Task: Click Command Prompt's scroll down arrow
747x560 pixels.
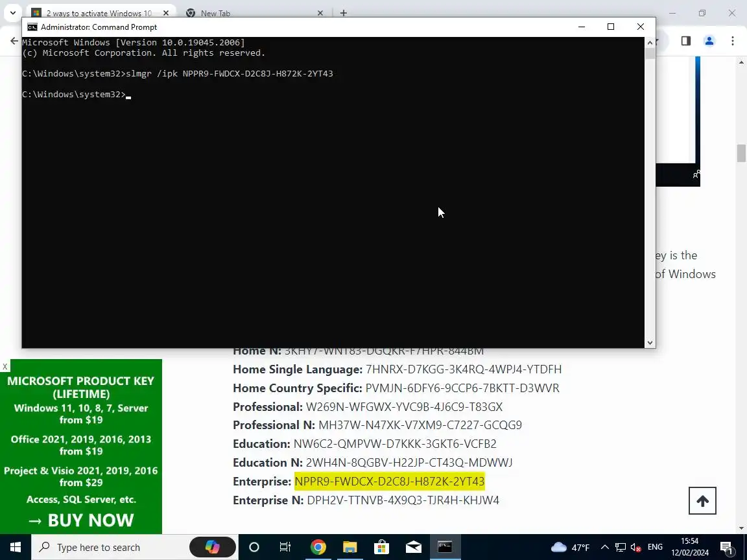Action: point(650,342)
